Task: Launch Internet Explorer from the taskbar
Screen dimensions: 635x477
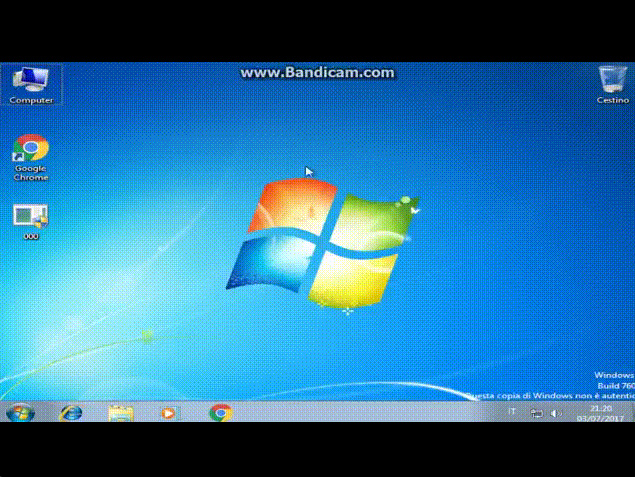Action: coord(71,413)
